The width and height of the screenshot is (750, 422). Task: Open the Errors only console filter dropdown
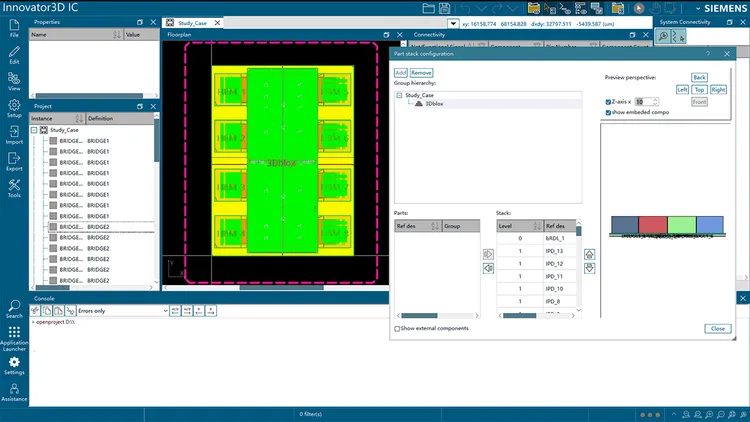(164, 311)
